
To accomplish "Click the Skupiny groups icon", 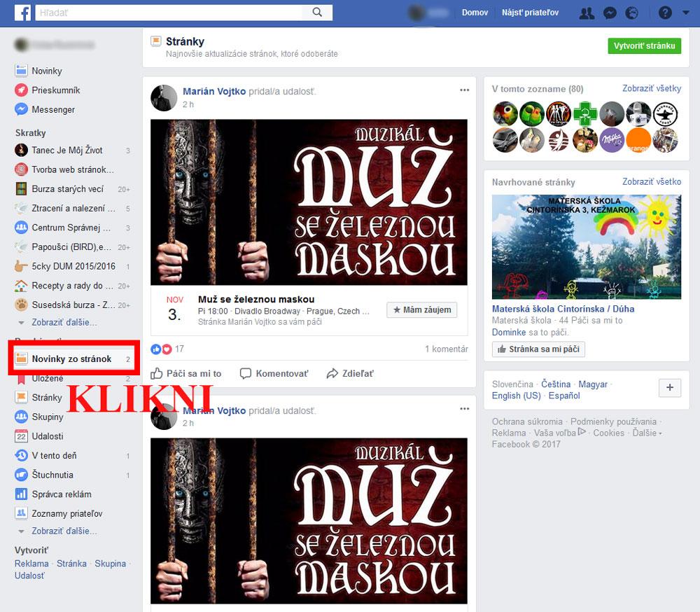I will pos(21,417).
